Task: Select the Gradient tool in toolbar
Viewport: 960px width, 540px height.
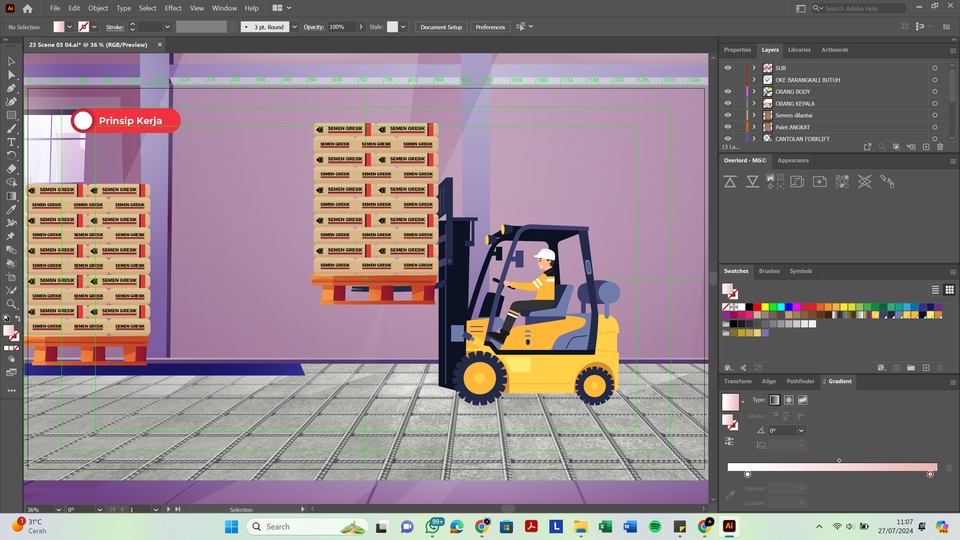Action: pyautogui.click(x=11, y=196)
